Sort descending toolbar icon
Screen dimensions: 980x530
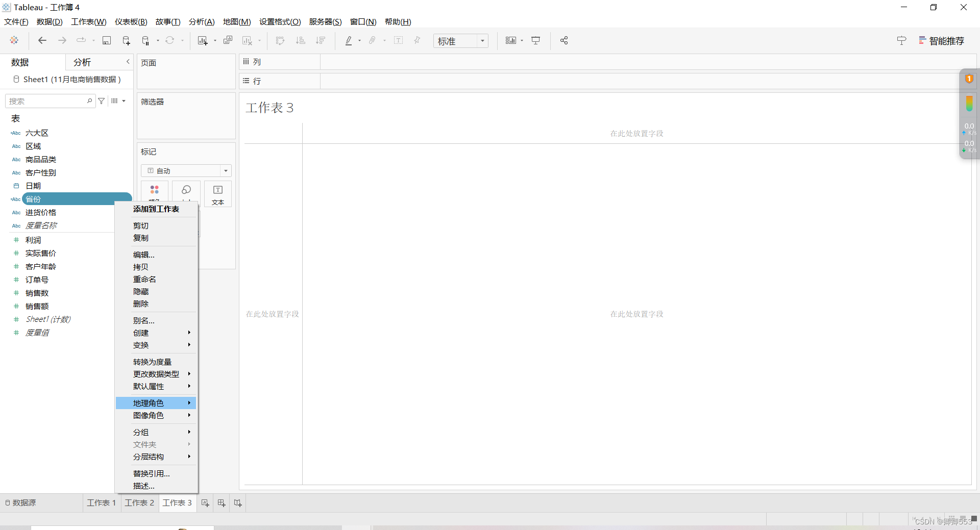point(321,40)
